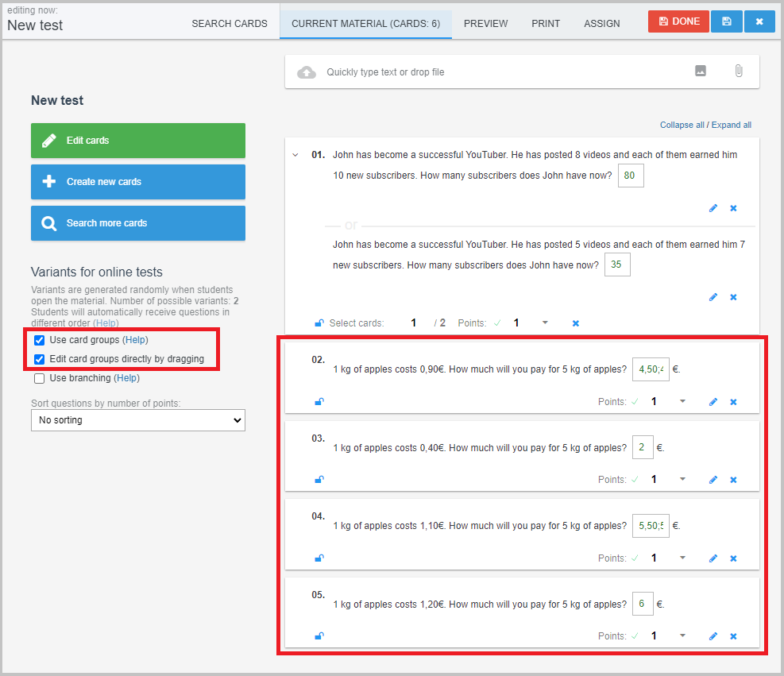Switch to the Preview tab
The image size is (784, 676).
click(485, 24)
